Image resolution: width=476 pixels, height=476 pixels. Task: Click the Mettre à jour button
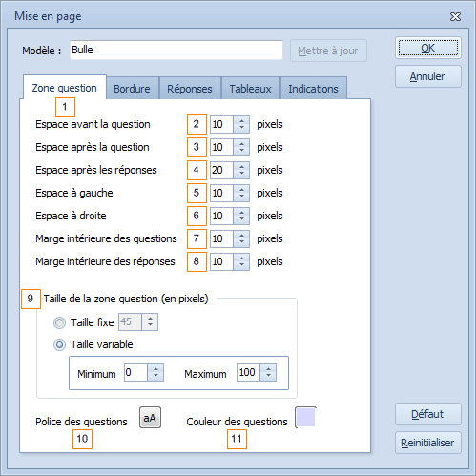pyautogui.click(x=328, y=51)
